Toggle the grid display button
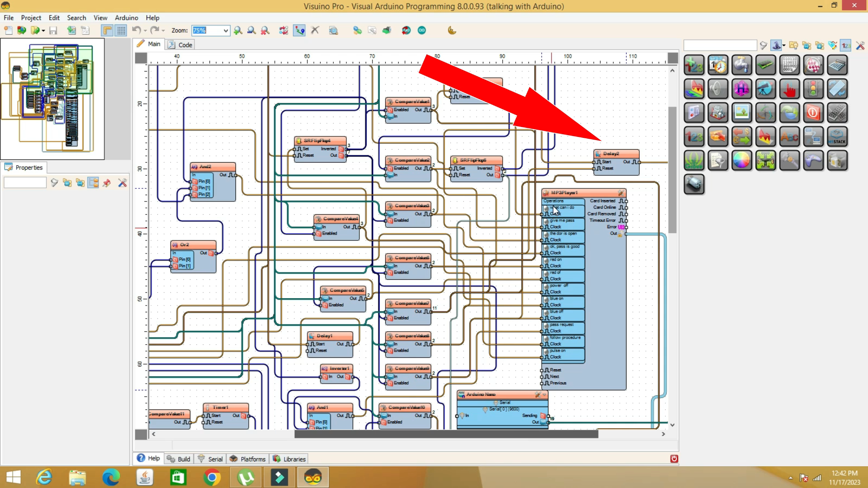The image size is (868, 488). [121, 30]
